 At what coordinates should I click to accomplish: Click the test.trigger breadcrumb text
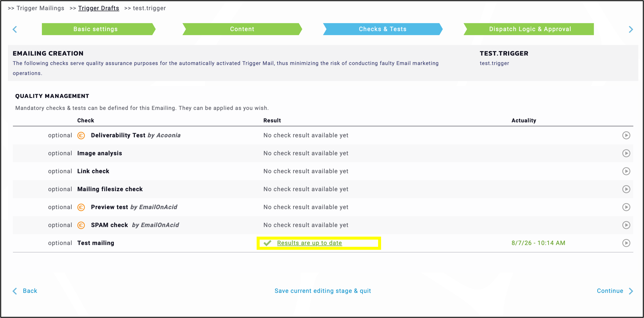pyautogui.click(x=149, y=8)
